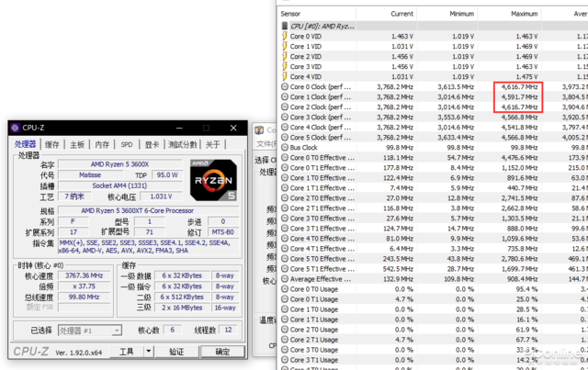588x370 pixels.
Task: Click the 确定 button
Action: 222,352
